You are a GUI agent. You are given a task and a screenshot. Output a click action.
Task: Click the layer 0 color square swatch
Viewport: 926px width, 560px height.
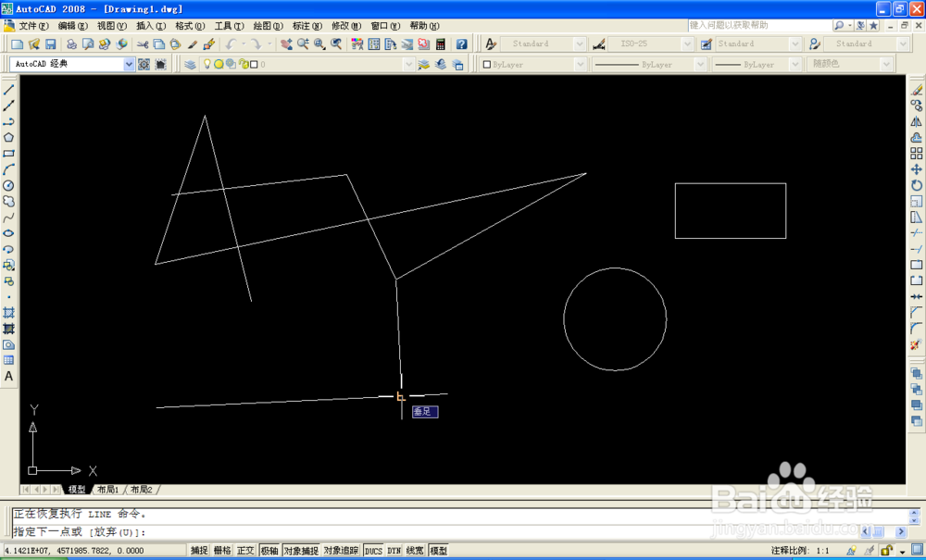coord(254,64)
